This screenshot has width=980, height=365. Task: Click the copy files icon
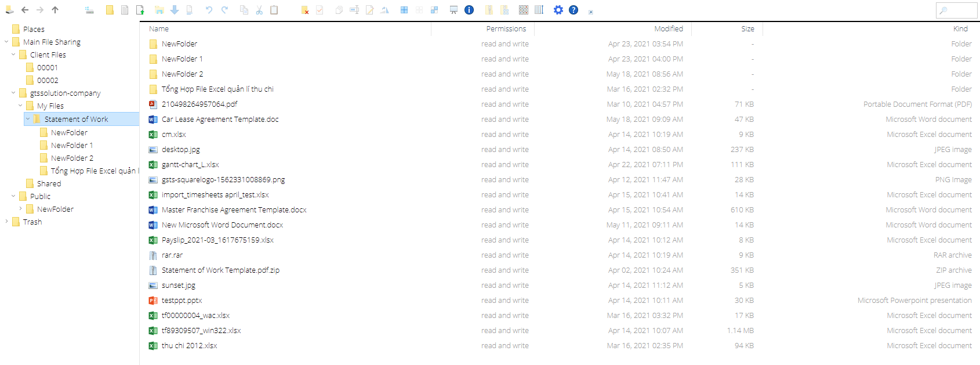pos(244,10)
